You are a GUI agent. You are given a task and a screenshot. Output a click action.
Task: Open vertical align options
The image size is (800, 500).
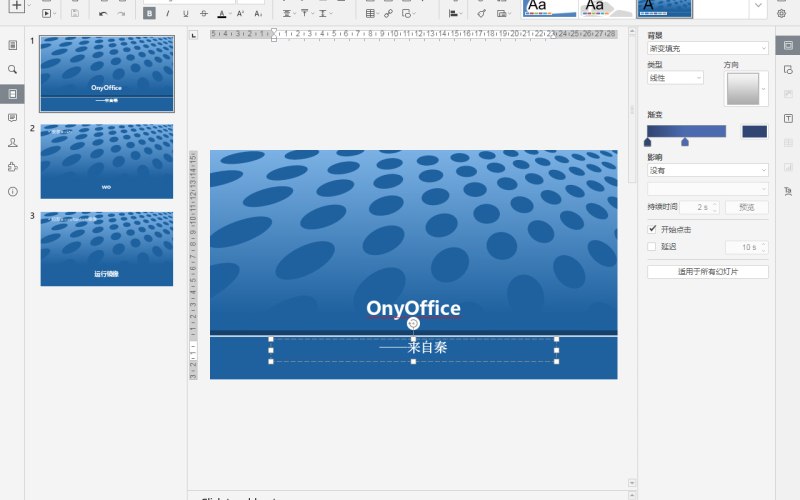(x=306, y=13)
